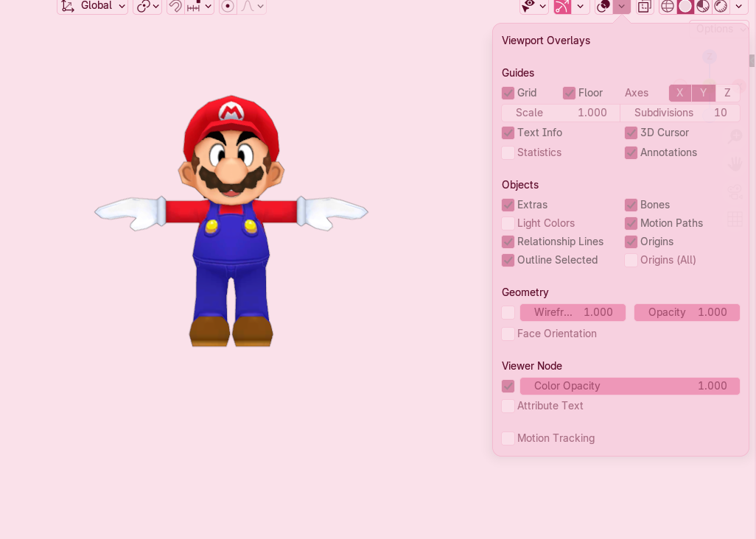Screen dimensions: 756x539
Task: Uncheck the 3D Cursor checkbox
Action: point(631,133)
